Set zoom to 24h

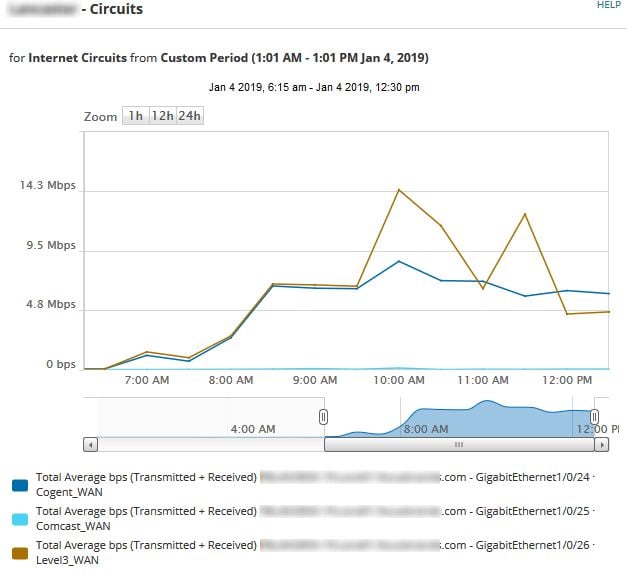pyautogui.click(x=190, y=116)
